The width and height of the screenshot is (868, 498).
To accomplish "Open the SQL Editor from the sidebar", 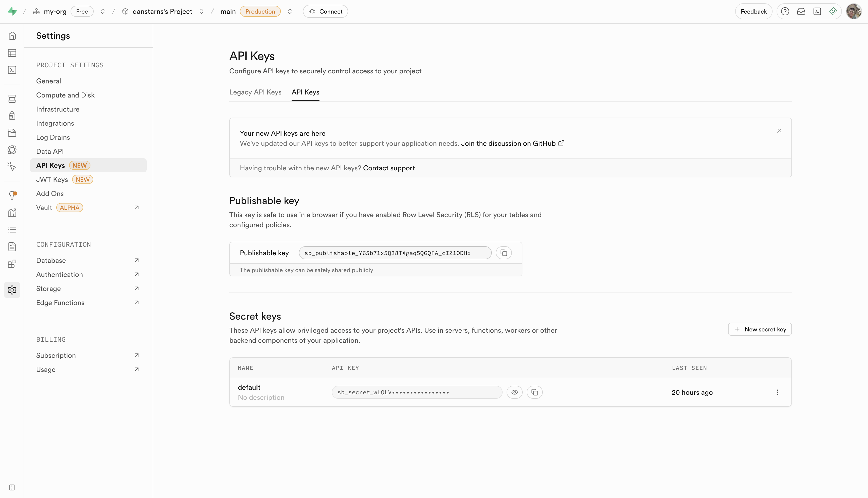I will pyautogui.click(x=12, y=70).
